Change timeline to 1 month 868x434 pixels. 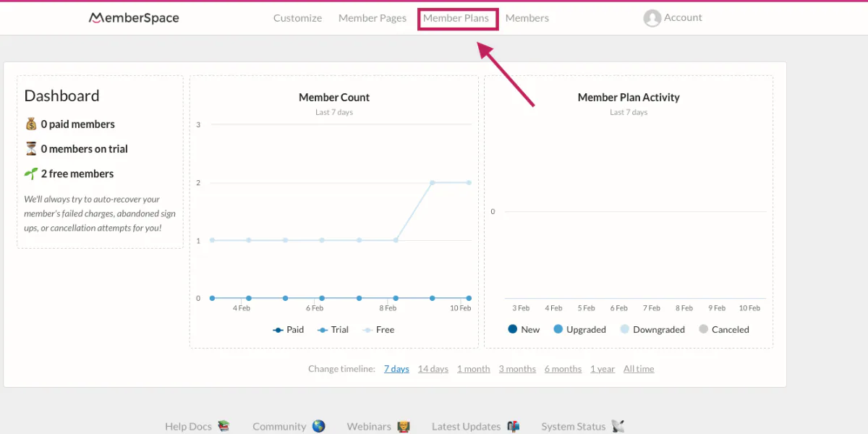(474, 369)
